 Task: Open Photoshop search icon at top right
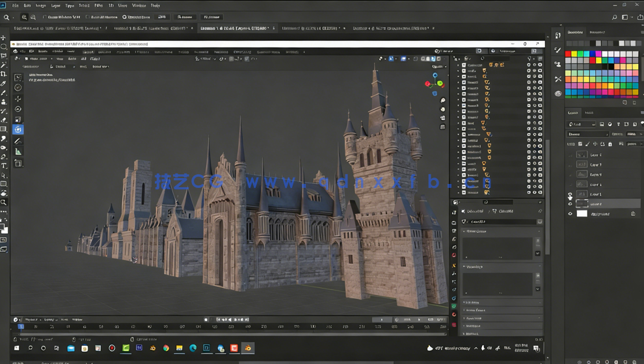pyautogui.click(x=615, y=18)
